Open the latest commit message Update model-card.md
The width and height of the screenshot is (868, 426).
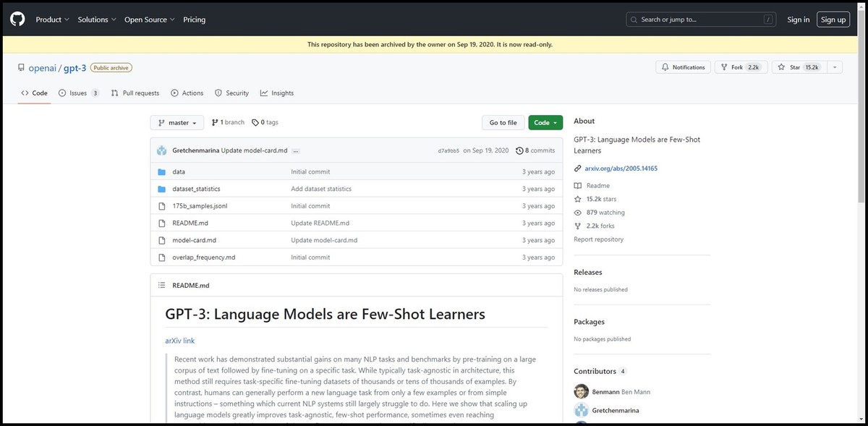tap(254, 150)
